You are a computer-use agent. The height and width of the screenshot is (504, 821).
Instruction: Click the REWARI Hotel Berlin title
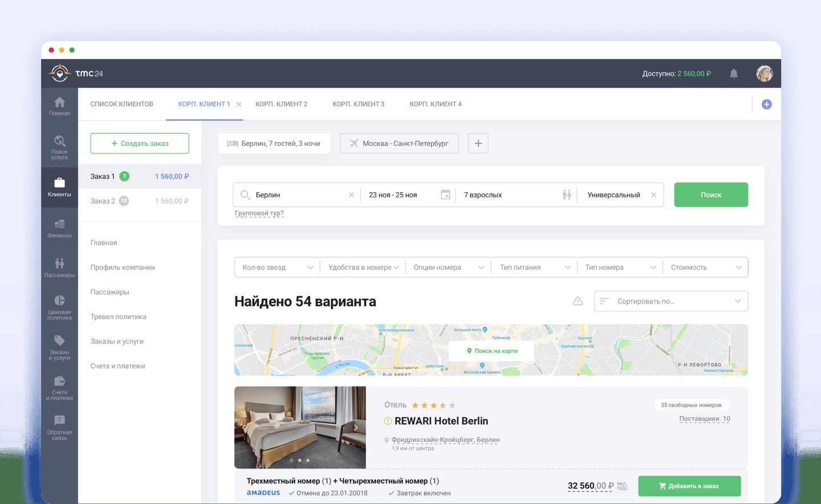pyautogui.click(x=441, y=421)
